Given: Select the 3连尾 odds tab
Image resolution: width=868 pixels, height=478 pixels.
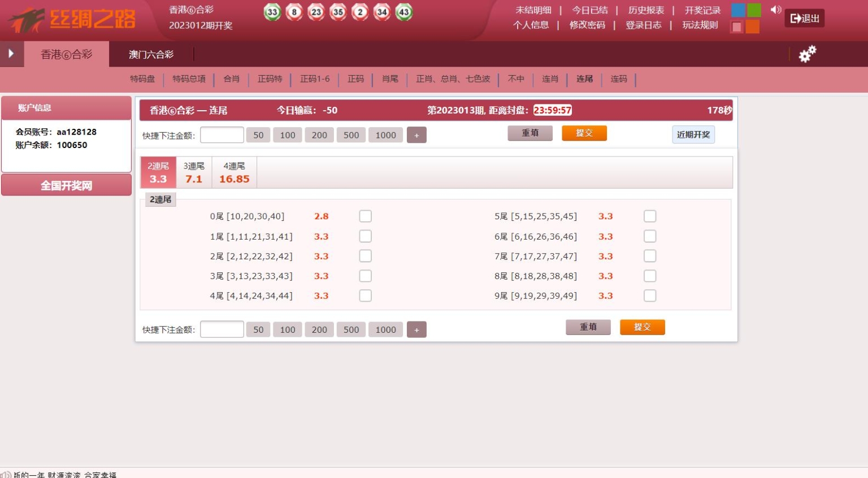Looking at the screenshot, I should (194, 172).
